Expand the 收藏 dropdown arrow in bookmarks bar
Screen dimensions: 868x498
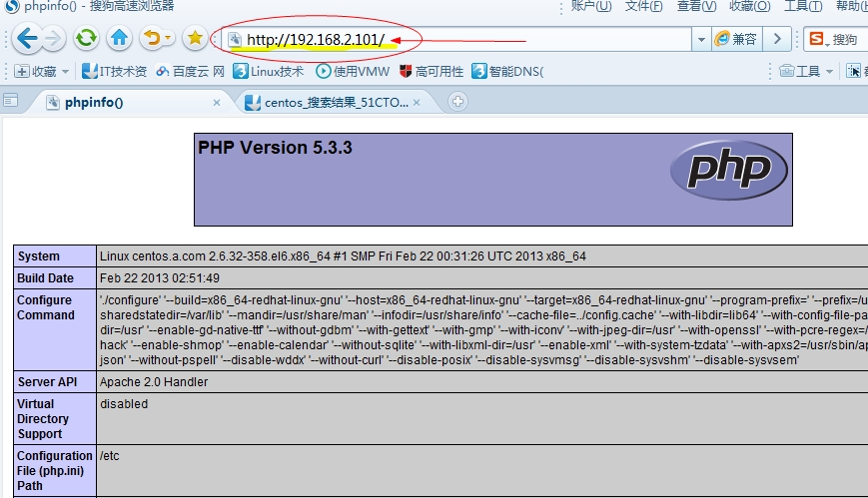[x=65, y=72]
